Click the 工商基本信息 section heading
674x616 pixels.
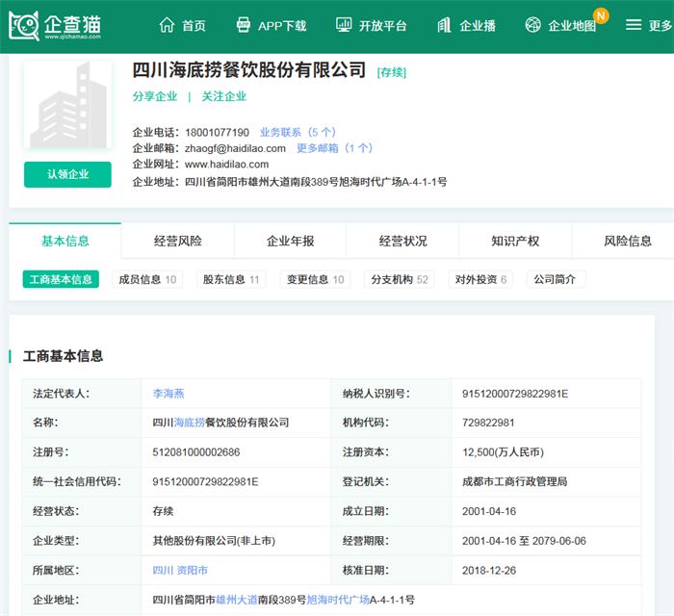pyautogui.click(x=63, y=356)
